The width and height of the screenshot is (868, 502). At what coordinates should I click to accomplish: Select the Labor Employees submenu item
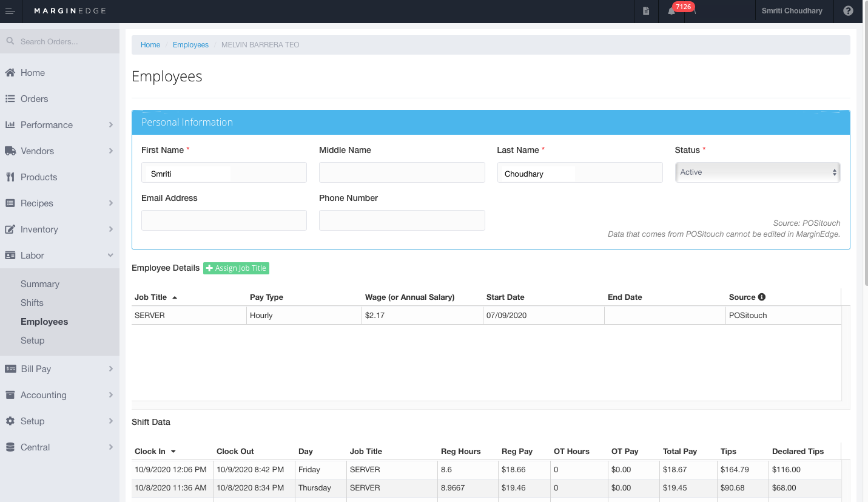coord(44,322)
